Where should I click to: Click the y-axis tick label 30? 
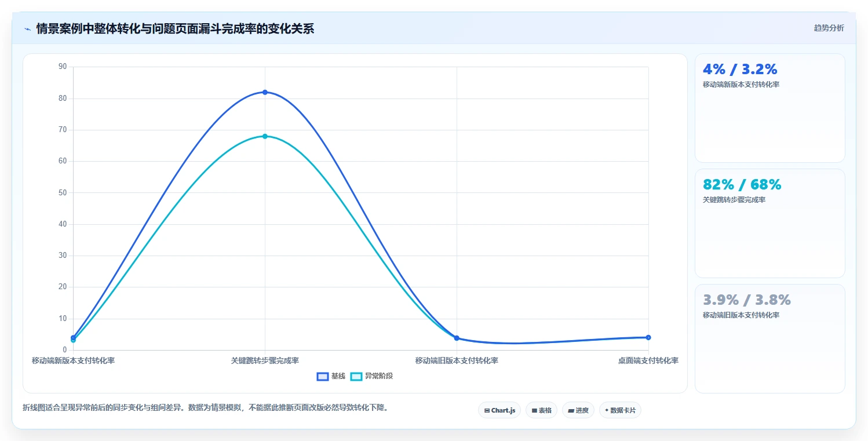tap(63, 256)
